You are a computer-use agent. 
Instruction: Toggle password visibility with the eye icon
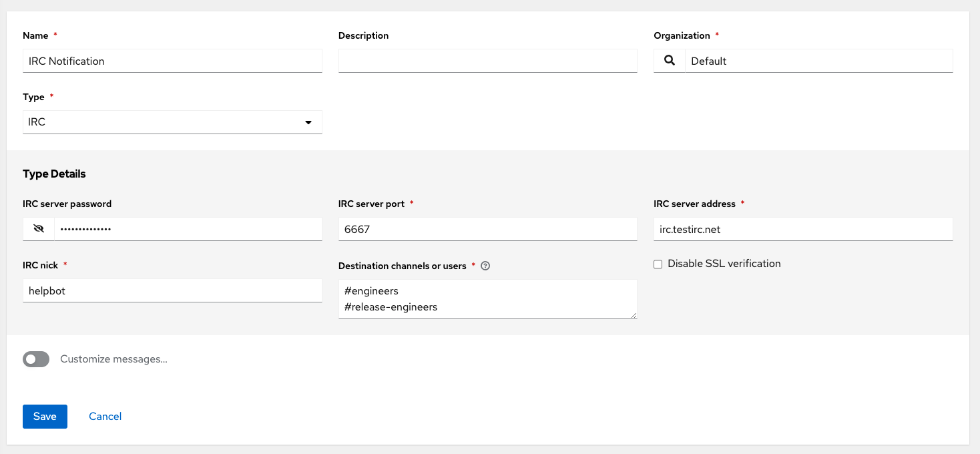point(38,228)
